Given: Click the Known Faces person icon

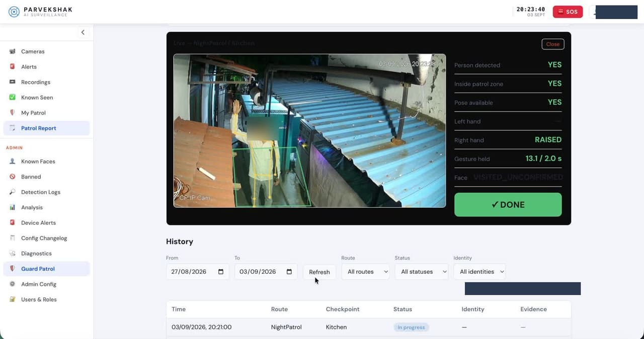Looking at the screenshot, I should (12, 161).
